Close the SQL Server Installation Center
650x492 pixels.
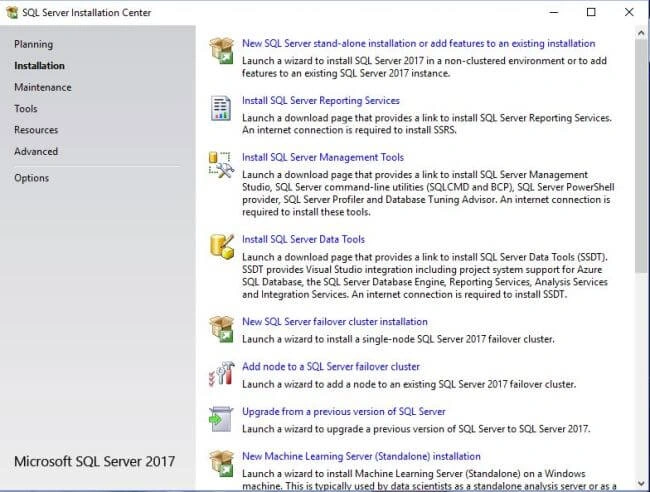click(x=629, y=12)
